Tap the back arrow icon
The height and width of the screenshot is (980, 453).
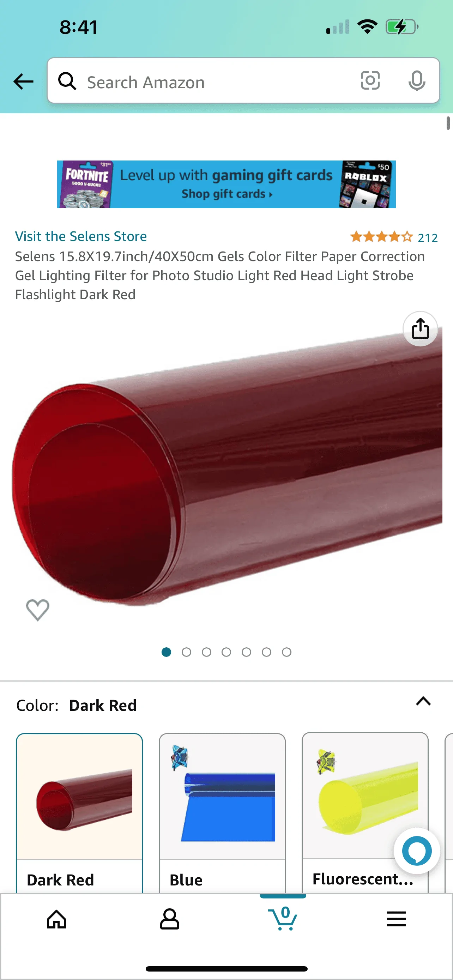(23, 81)
